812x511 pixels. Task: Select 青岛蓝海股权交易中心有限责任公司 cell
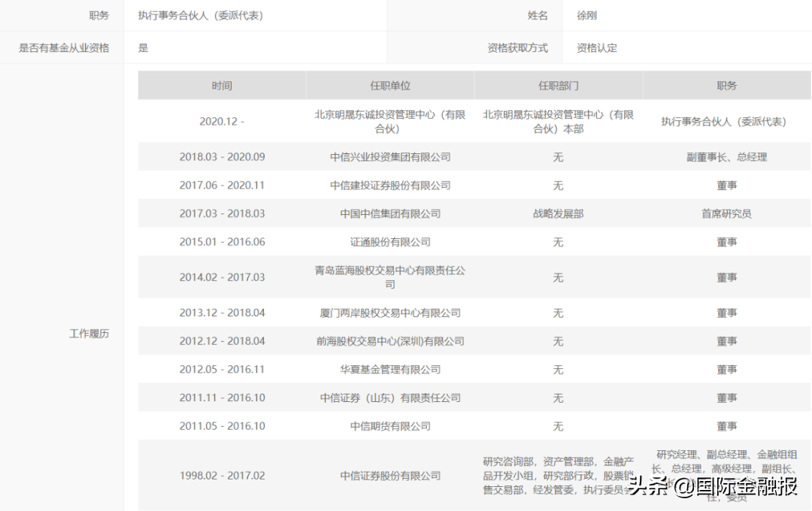click(x=390, y=277)
